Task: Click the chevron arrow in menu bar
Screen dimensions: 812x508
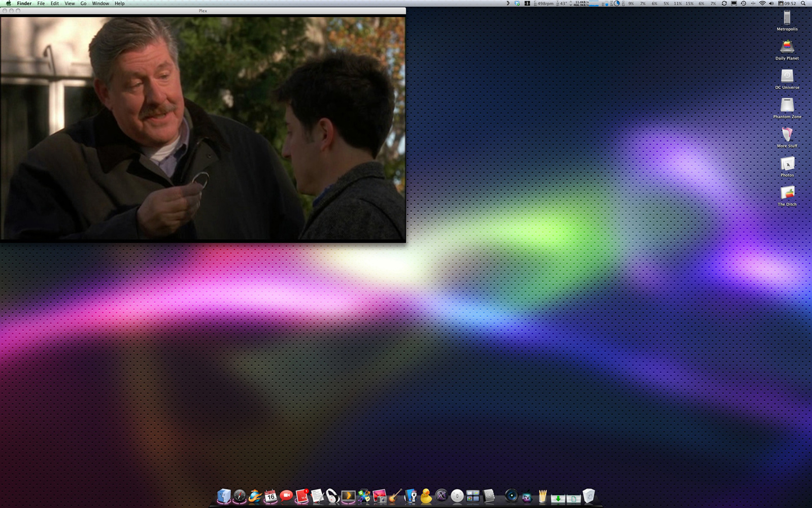Action: pos(508,4)
